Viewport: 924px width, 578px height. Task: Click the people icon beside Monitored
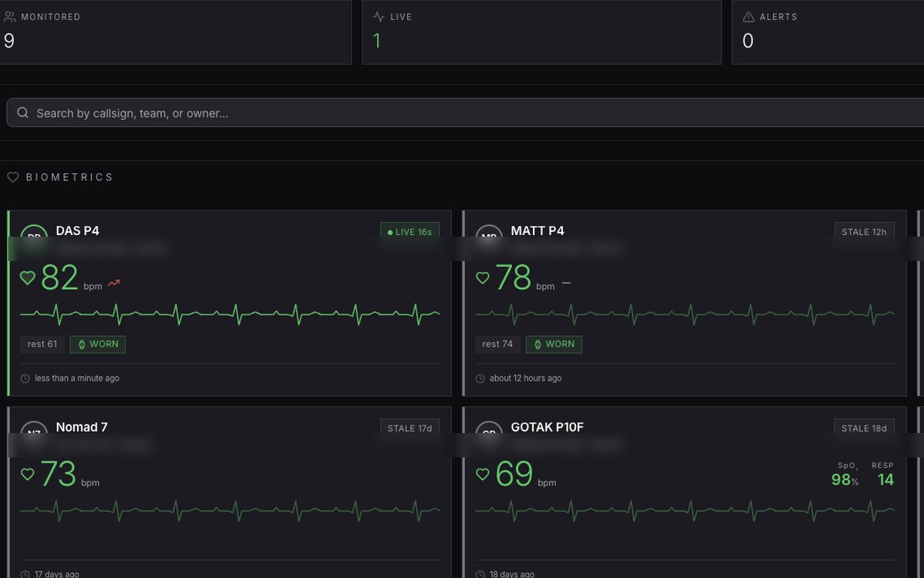click(x=9, y=16)
